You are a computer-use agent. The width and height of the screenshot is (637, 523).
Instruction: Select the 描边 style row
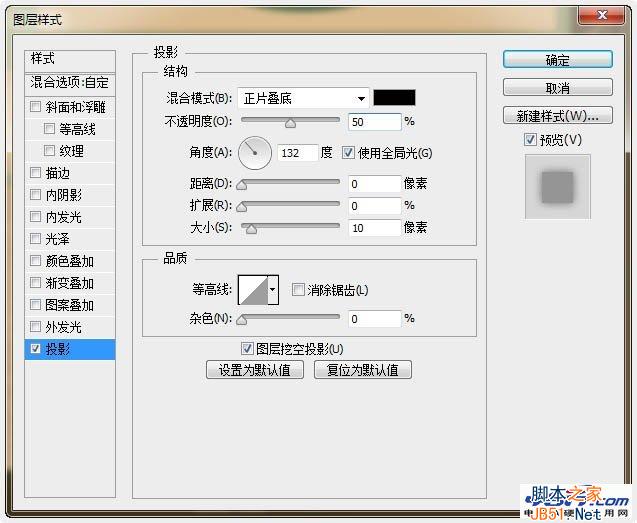[70, 173]
